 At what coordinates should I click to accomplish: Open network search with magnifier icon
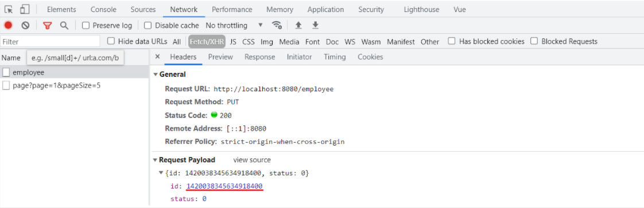pyautogui.click(x=64, y=25)
